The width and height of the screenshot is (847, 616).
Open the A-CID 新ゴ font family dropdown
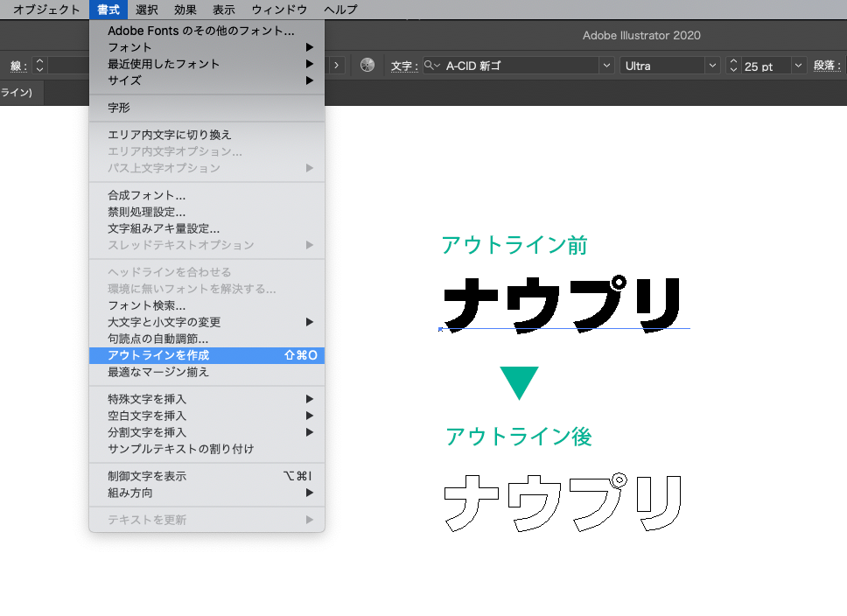pos(606,66)
